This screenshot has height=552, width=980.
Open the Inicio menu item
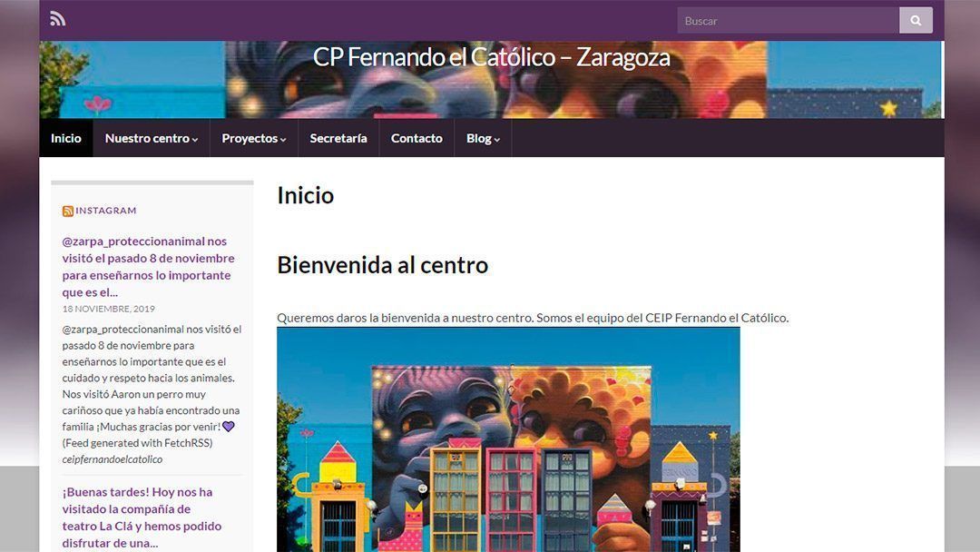tap(66, 138)
